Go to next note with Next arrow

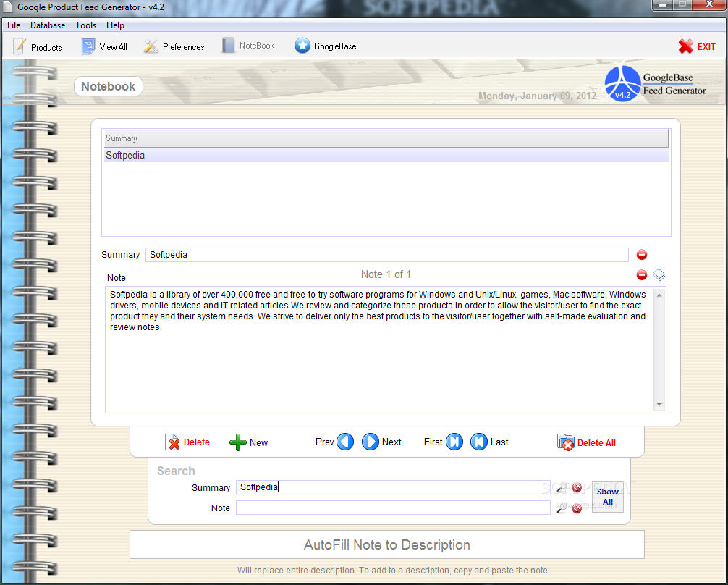point(370,442)
